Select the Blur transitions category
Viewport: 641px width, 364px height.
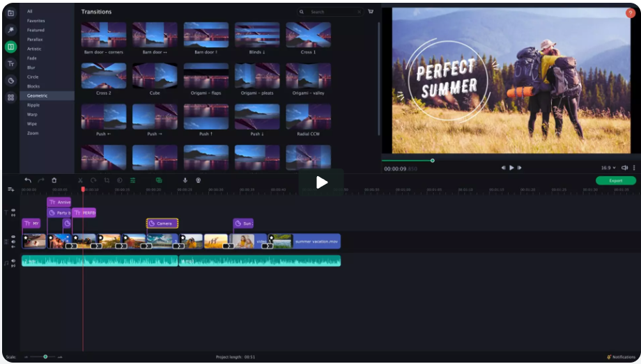(31, 68)
